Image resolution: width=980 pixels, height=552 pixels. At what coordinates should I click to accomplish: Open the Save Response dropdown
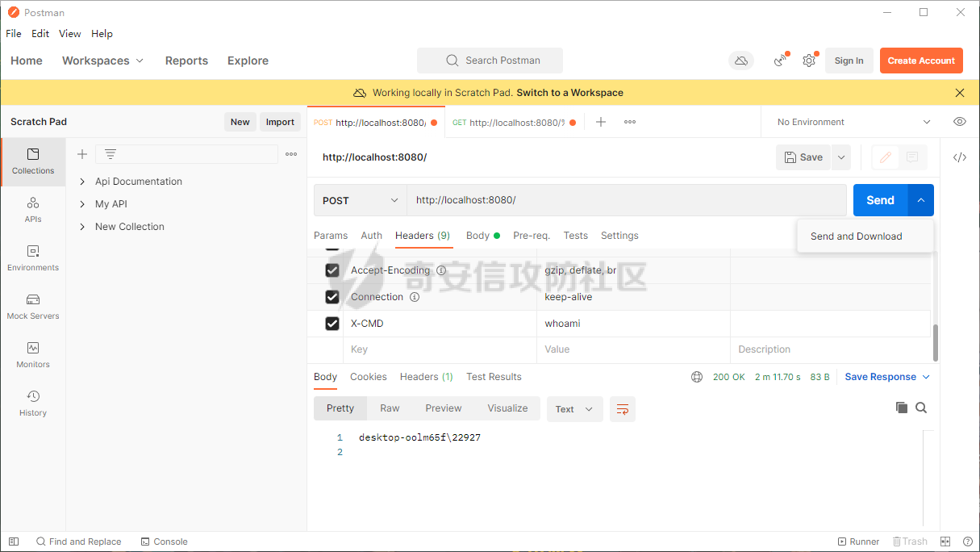click(x=887, y=377)
